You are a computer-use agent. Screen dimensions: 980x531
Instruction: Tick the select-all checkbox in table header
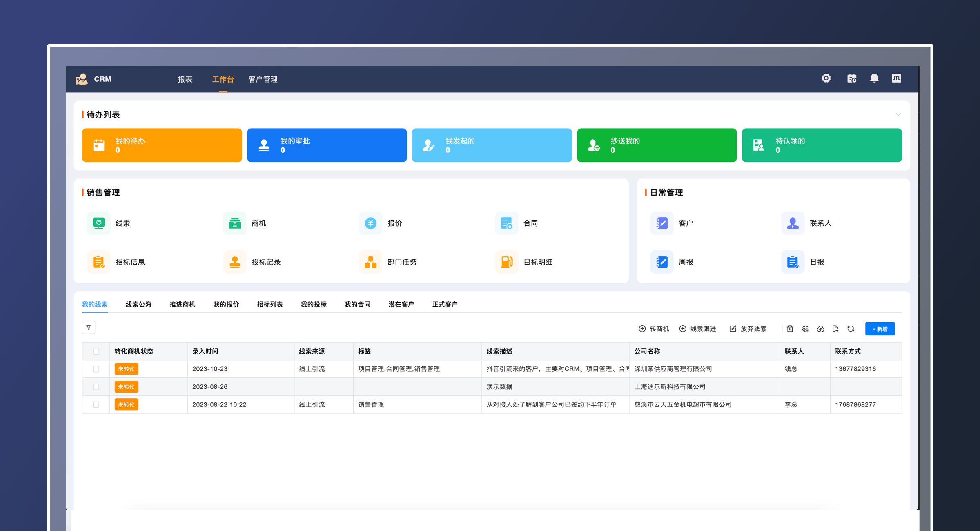click(x=96, y=351)
